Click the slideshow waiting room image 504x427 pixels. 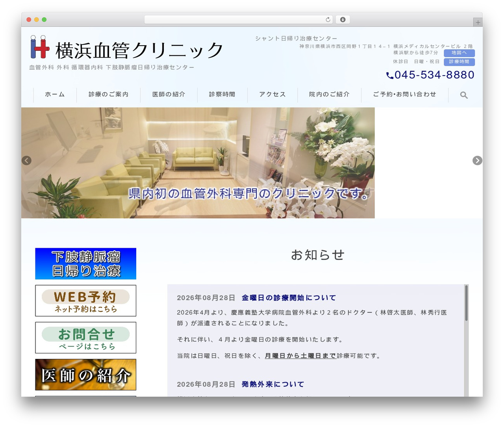click(198, 163)
